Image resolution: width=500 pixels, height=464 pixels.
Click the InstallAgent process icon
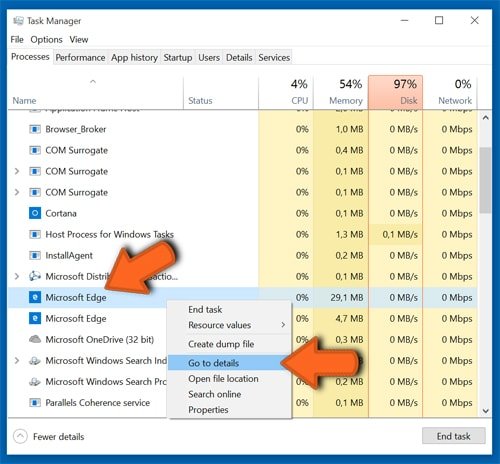[35, 255]
